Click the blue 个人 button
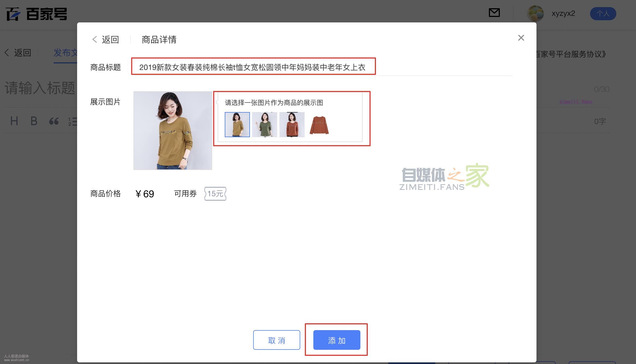Viewport: 636px width, 364px height. 603,14
